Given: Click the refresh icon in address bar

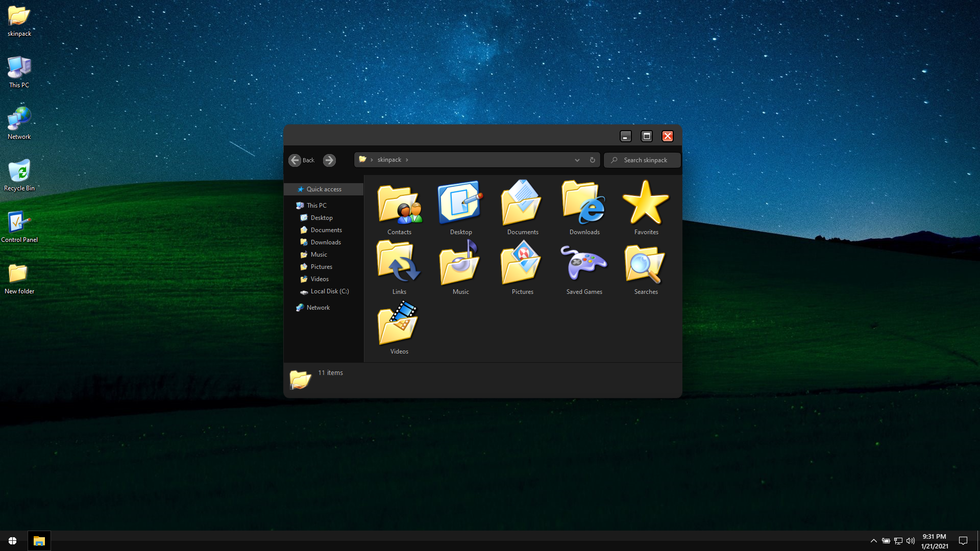Looking at the screenshot, I should tap(593, 160).
